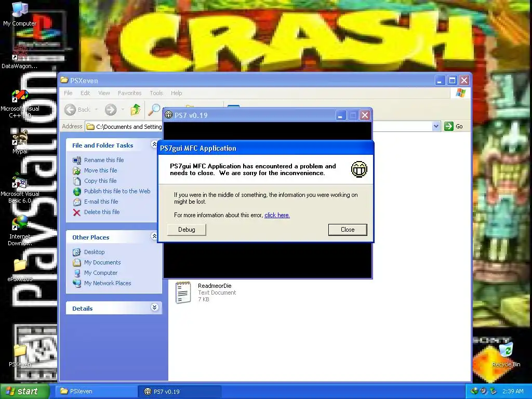Image resolution: width=532 pixels, height=399 pixels.
Task: Go up one folder level
Action: click(x=136, y=109)
